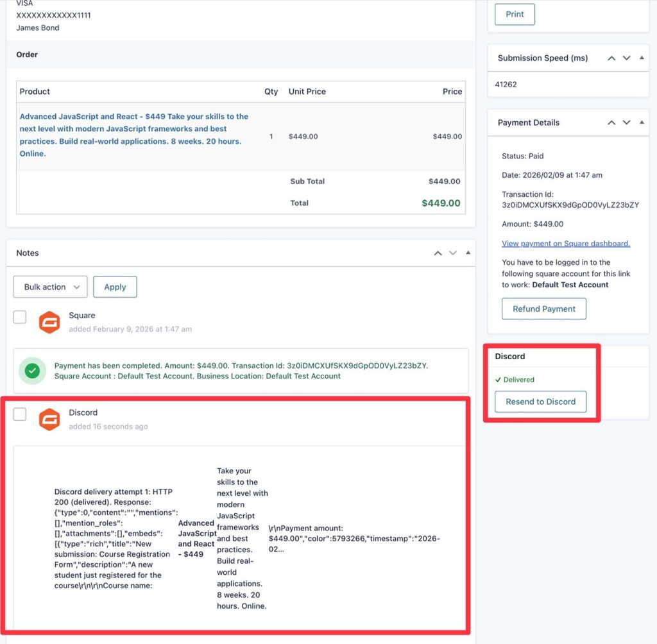Click the submission speed value 41262
657x644 pixels.
click(506, 85)
